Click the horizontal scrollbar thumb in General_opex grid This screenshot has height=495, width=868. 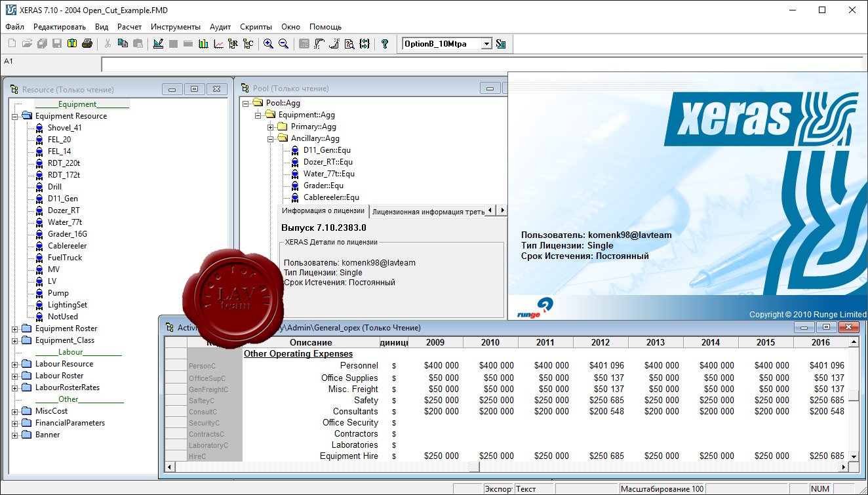point(473,467)
